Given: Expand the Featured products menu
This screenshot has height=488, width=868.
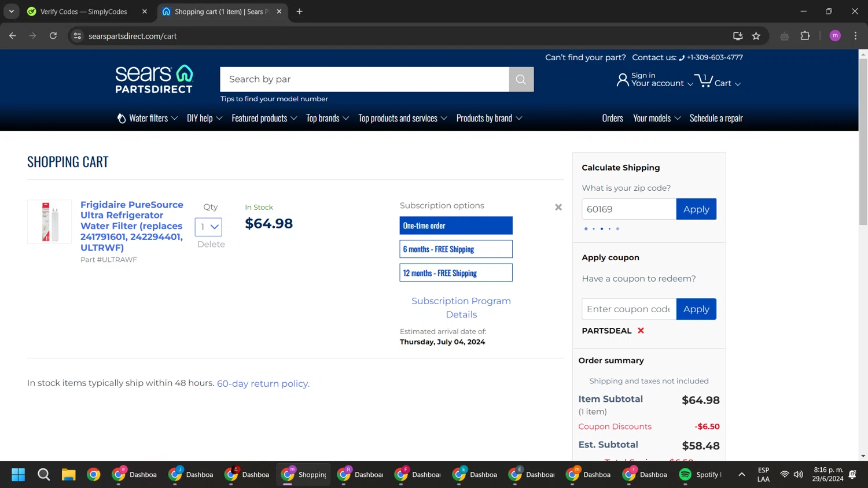Looking at the screenshot, I should tap(264, 118).
